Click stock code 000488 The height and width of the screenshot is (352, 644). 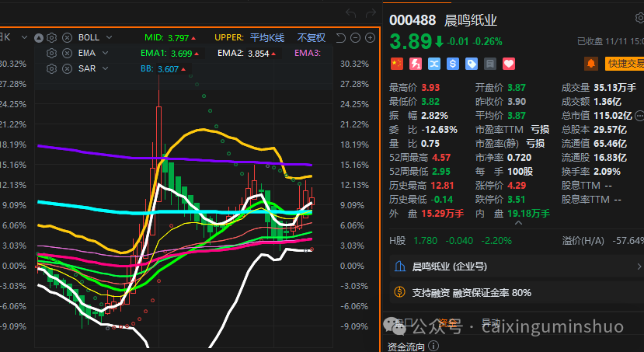413,20
